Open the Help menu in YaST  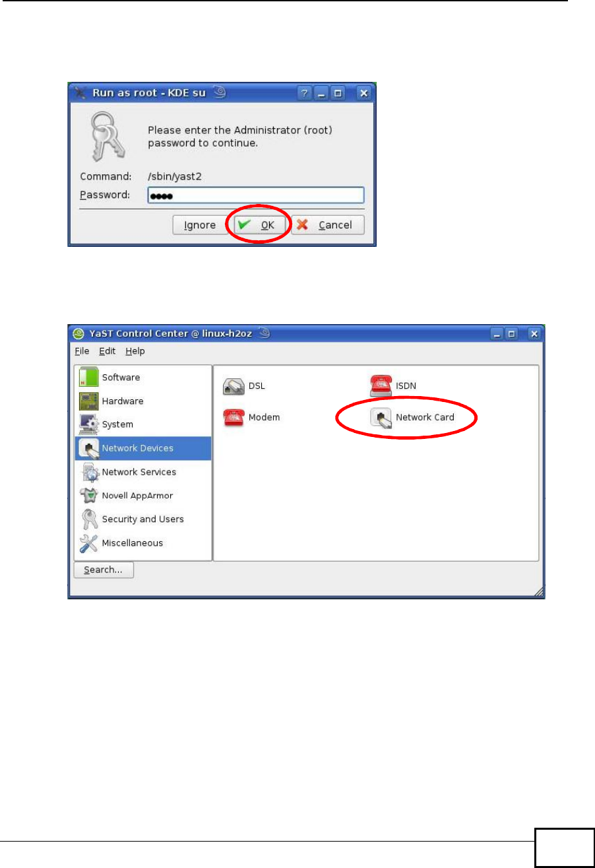(x=135, y=351)
